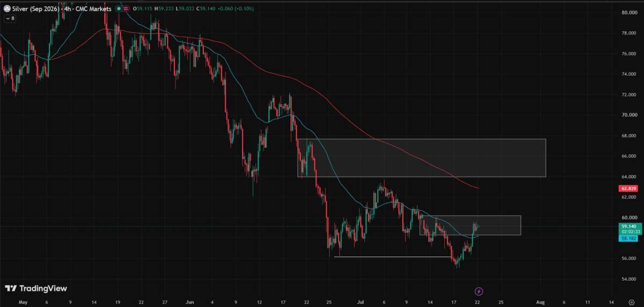The height and width of the screenshot is (307, 644).
Task: Select the upper gray rectangle zone drawing
Action: coord(421,158)
